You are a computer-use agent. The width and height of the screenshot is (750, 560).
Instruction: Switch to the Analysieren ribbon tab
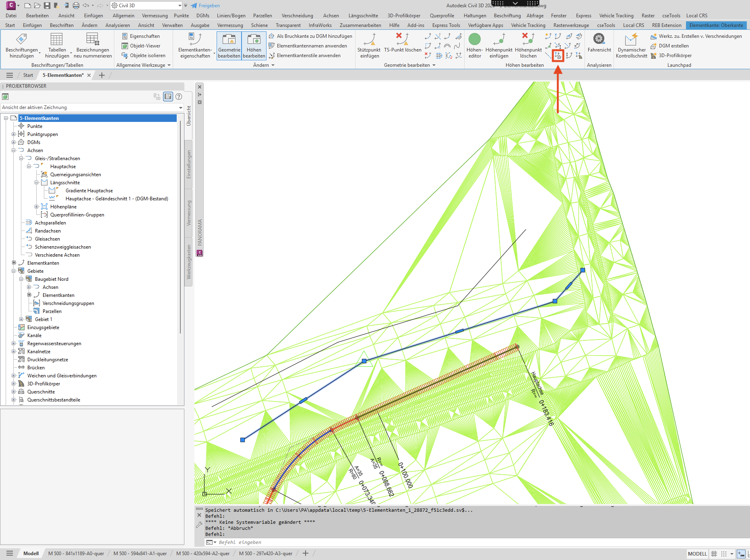118,25
